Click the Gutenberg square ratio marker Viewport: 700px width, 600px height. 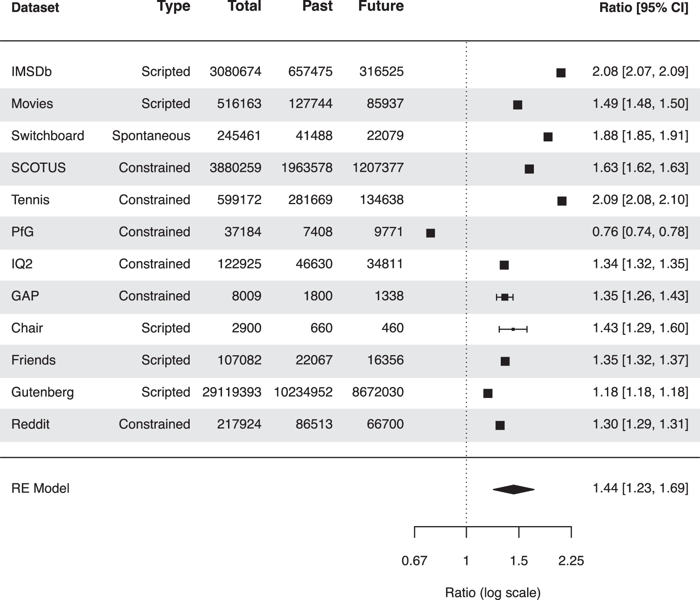point(488,393)
